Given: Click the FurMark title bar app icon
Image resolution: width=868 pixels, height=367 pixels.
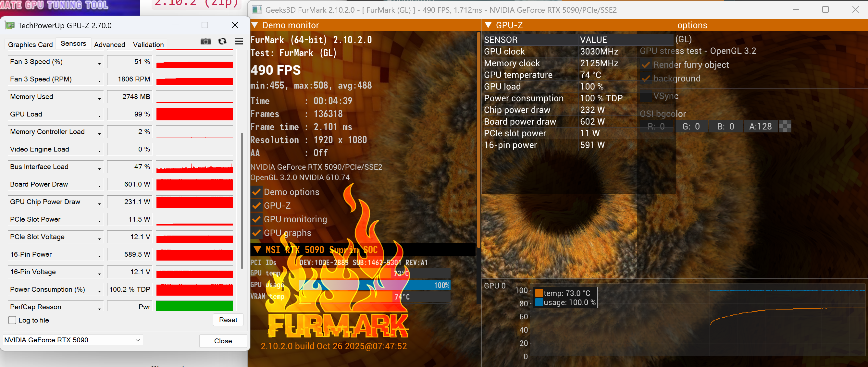Looking at the screenshot, I should point(257,9).
